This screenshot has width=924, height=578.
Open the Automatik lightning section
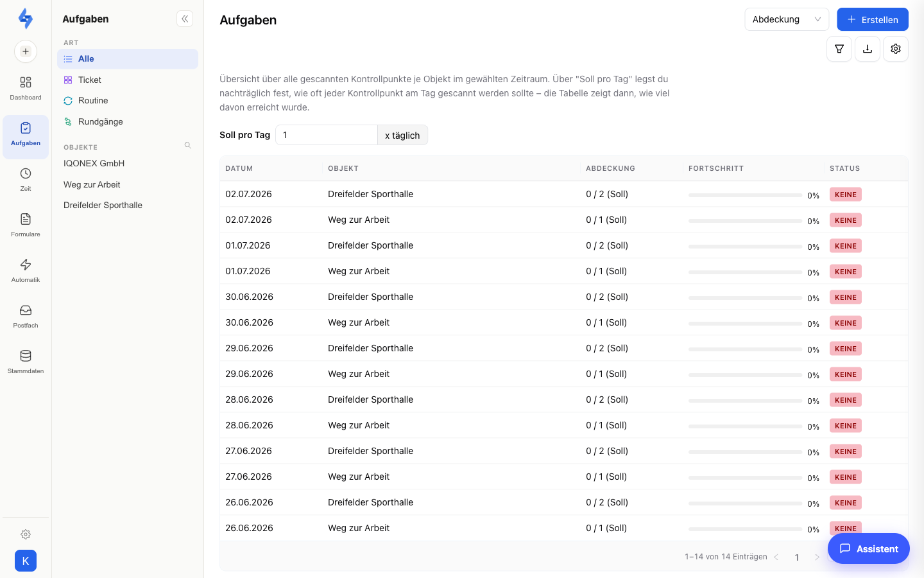26,270
